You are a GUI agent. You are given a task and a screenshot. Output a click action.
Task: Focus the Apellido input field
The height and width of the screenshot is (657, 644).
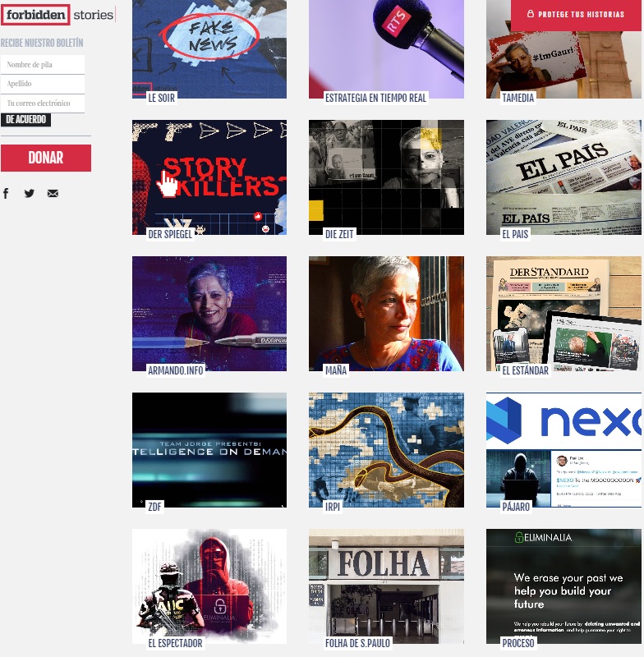[x=43, y=84]
